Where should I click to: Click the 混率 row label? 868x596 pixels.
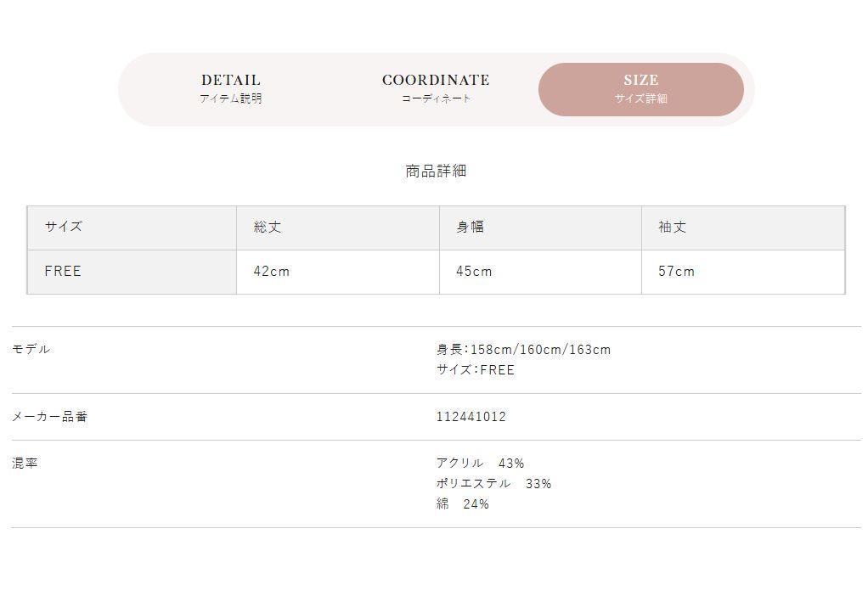pos(25,464)
